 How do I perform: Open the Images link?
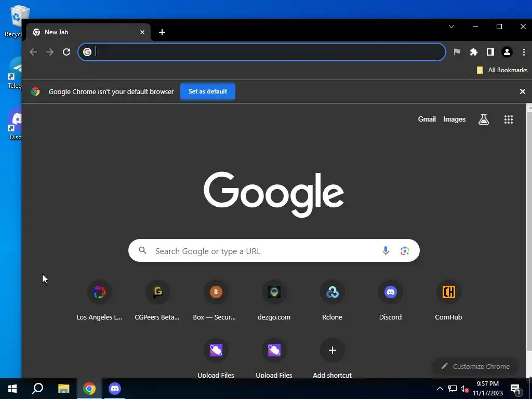tap(454, 119)
